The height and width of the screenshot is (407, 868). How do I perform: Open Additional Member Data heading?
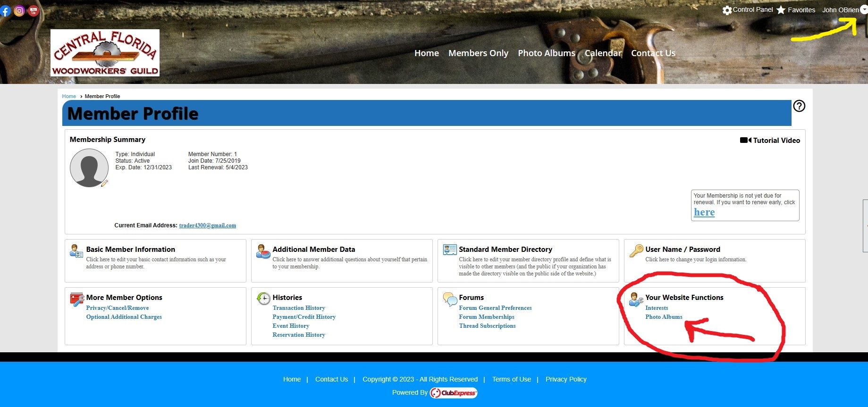pyautogui.click(x=314, y=249)
